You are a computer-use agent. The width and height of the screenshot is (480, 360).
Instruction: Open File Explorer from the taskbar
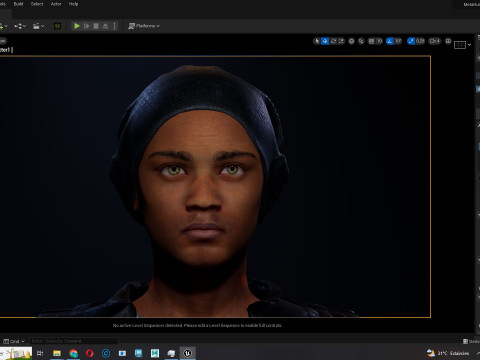click(x=57, y=353)
